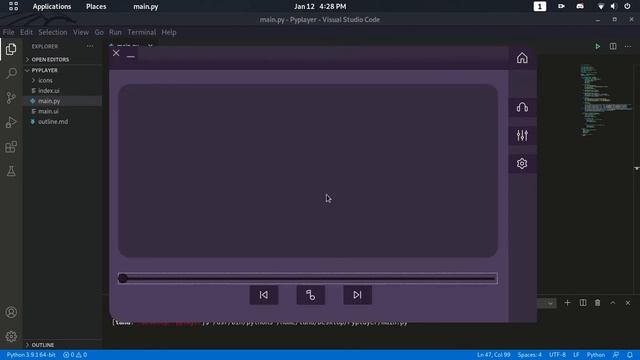Open the Home page in Pyplayer

[x=522, y=58]
